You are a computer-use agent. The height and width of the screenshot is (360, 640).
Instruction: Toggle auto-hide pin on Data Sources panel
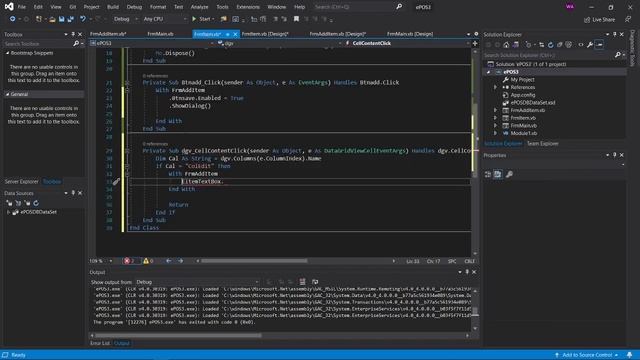point(73,193)
